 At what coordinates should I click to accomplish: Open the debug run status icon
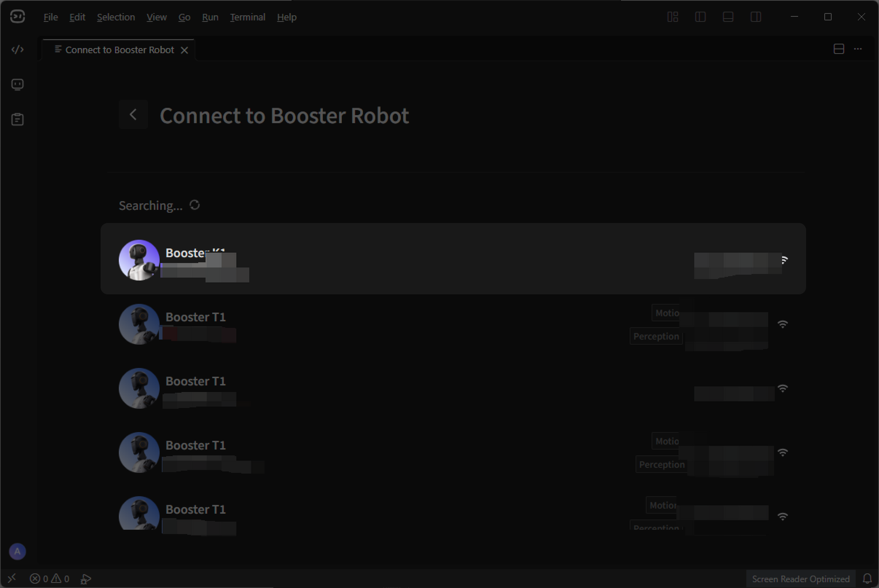pos(86,579)
